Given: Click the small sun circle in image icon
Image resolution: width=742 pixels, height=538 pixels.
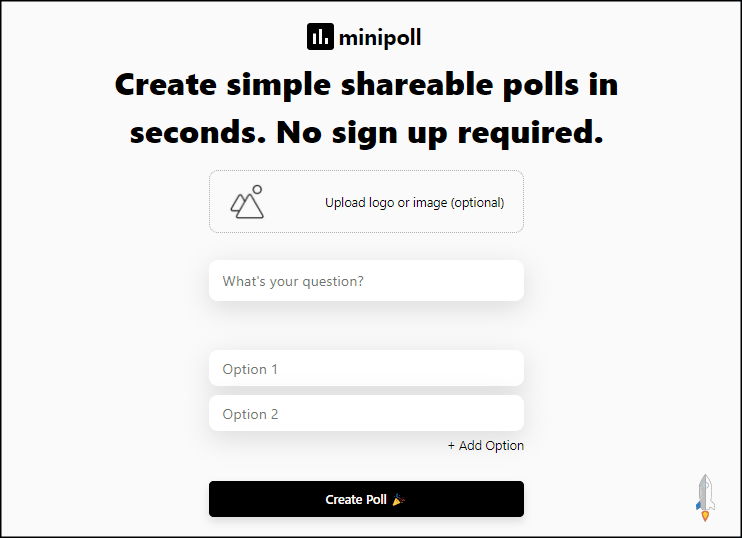Looking at the screenshot, I should click(x=257, y=189).
